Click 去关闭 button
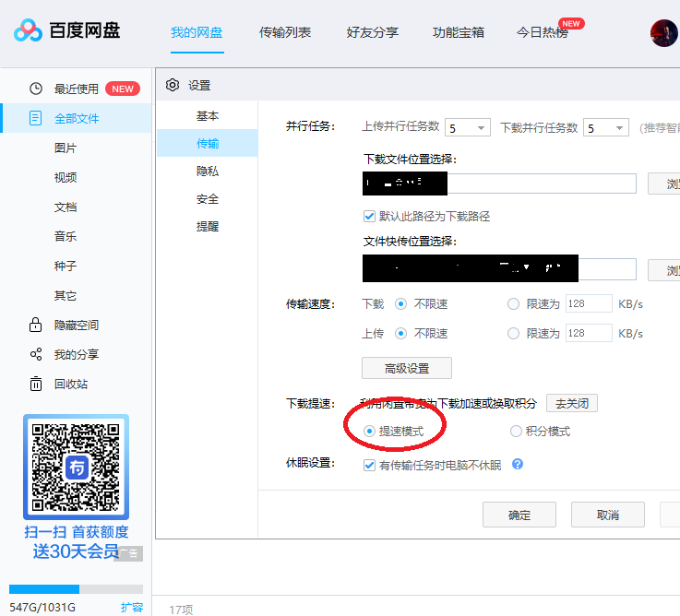 (x=572, y=403)
